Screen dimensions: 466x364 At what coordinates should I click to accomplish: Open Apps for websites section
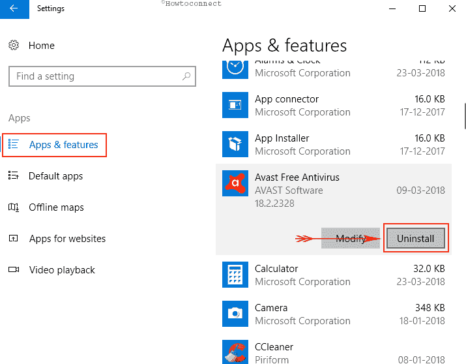tap(67, 239)
